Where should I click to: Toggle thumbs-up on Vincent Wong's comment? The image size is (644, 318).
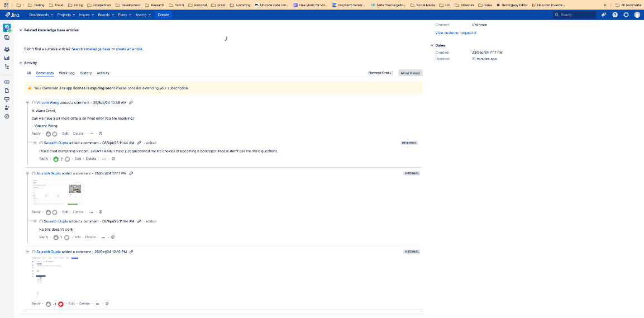48,134
